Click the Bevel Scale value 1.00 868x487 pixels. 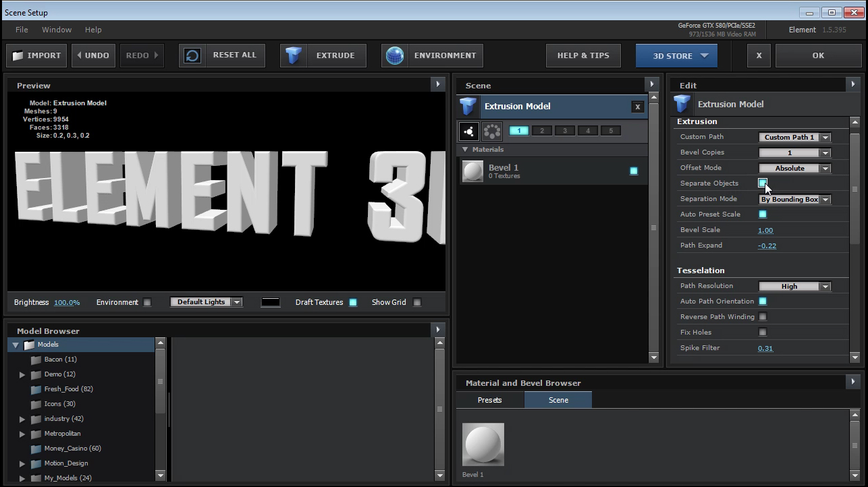click(x=765, y=231)
